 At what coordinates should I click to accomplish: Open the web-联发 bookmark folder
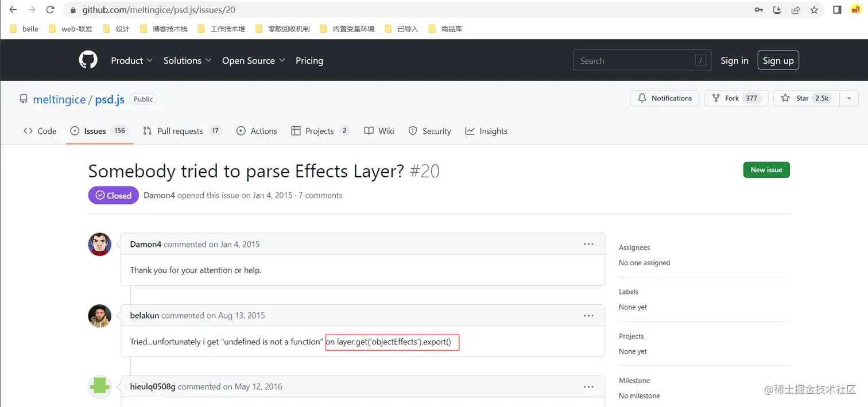pyautogui.click(x=71, y=29)
